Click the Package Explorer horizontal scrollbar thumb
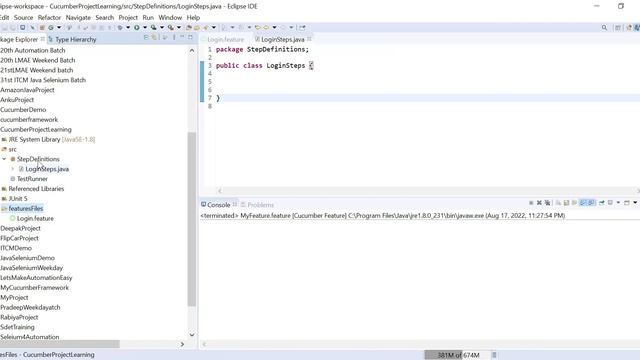 pyautogui.click(x=60, y=344)
